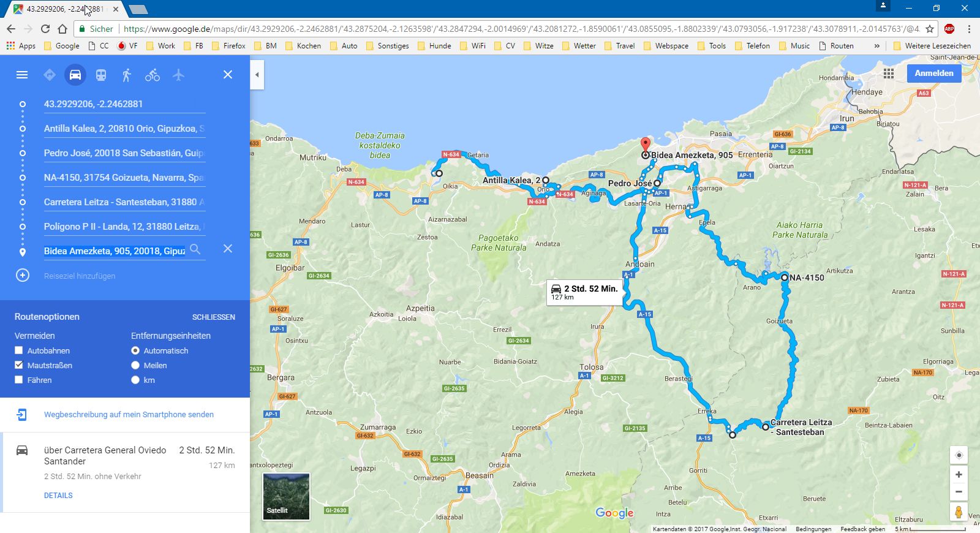This screenshot has width=980, height=533.
Task: Click the my location button
Action: click(959, 455)
